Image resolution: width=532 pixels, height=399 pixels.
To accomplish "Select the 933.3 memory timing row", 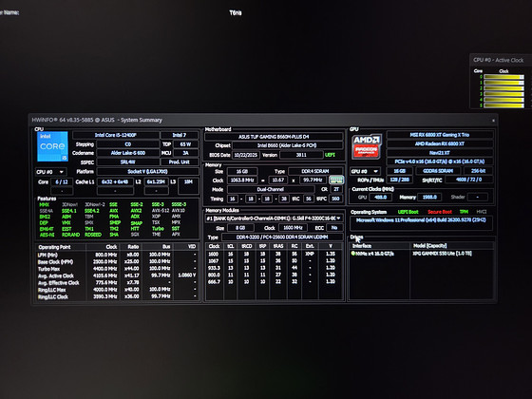I will click(x=274, y=268).
